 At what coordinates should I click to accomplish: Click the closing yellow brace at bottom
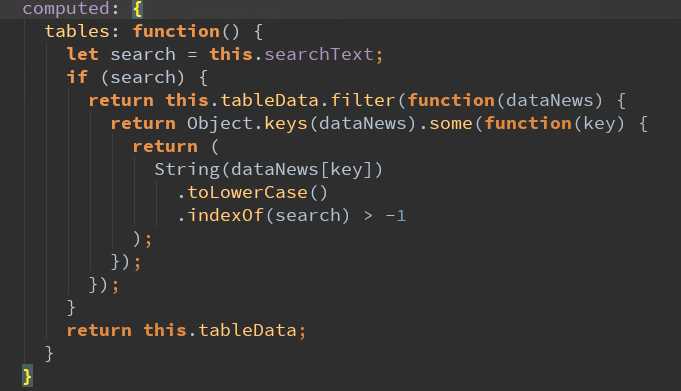27,376
